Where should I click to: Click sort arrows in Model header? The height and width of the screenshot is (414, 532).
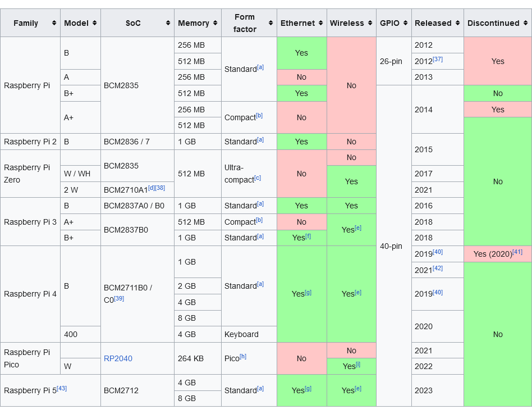click(94, 23)
